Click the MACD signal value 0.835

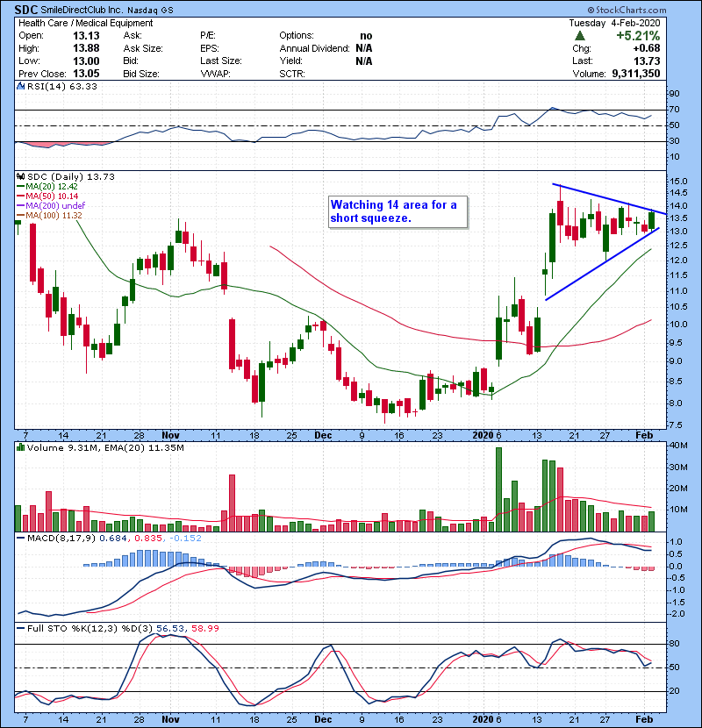coord(147,539)
